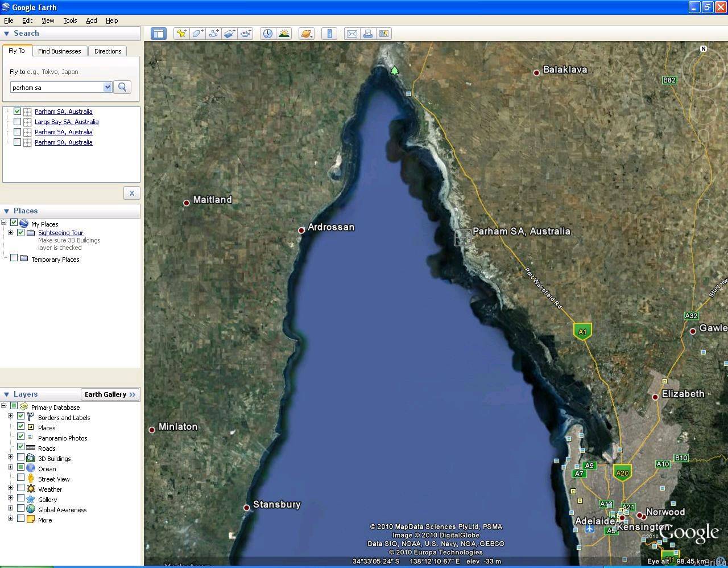Image resolution: width=728 pixels, height=568 pixels.
Task: Click the Email envelope icon
Action: (x=352, y=34)
